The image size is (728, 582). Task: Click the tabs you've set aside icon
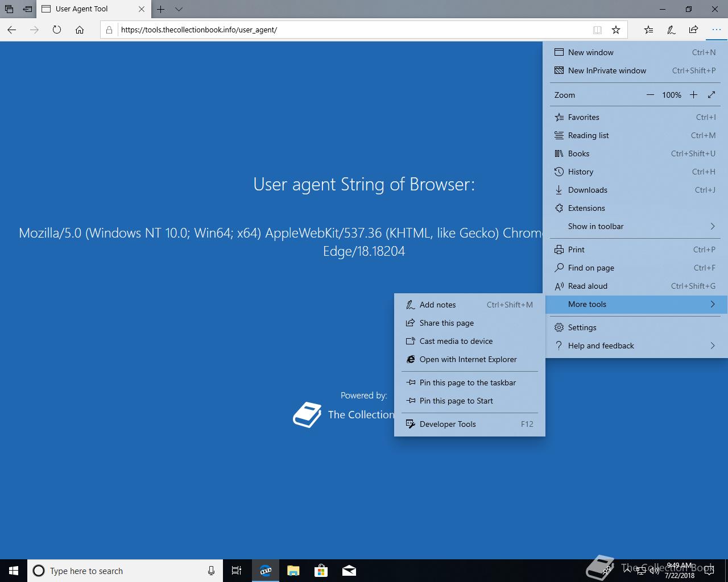[x=9, y=9]
